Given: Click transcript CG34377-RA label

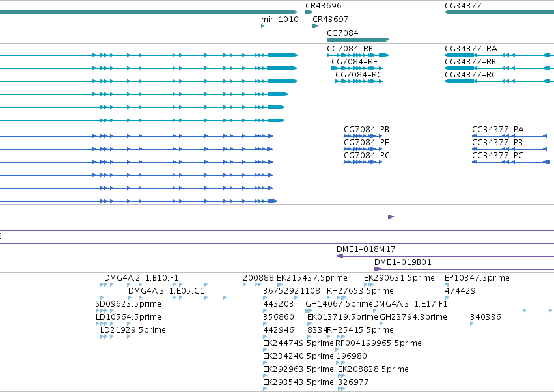Looking at the screenshot, I should [x=471, y=49].
